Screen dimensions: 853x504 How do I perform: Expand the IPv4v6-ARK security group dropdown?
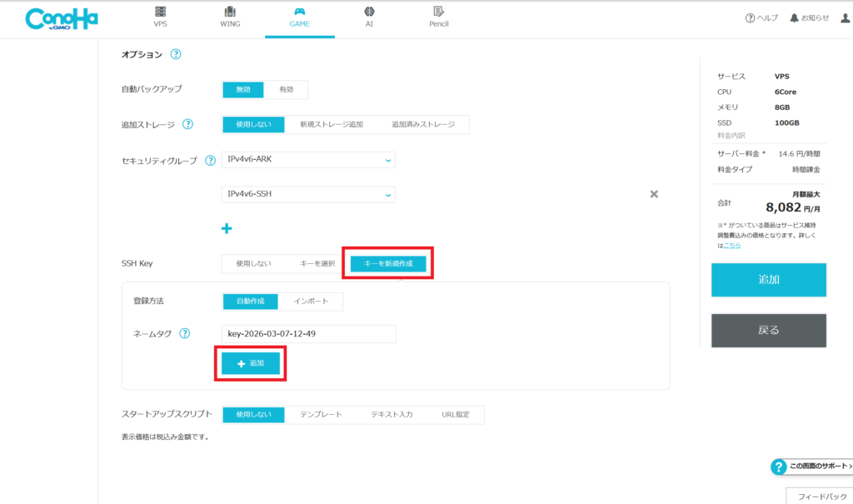[308, 159]
